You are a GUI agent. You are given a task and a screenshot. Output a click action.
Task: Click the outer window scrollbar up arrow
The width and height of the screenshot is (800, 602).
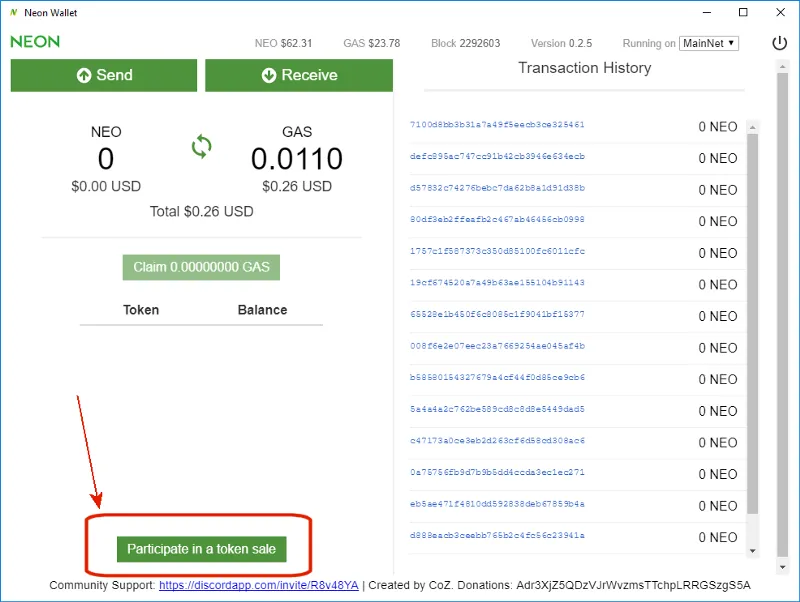[x=783, y=66]
